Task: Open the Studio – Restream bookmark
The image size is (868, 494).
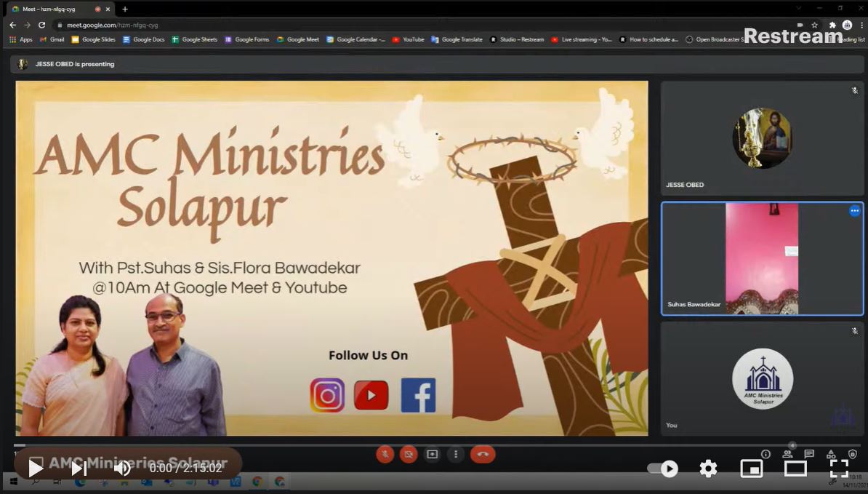Action: (517, 39)
